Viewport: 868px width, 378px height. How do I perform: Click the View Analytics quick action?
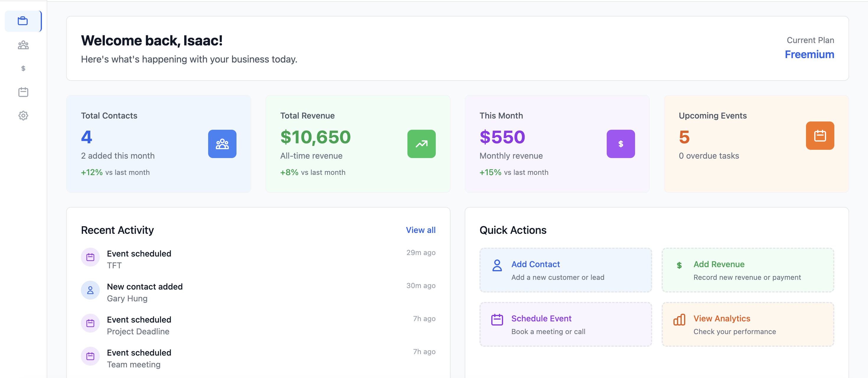tap(748, 324)
